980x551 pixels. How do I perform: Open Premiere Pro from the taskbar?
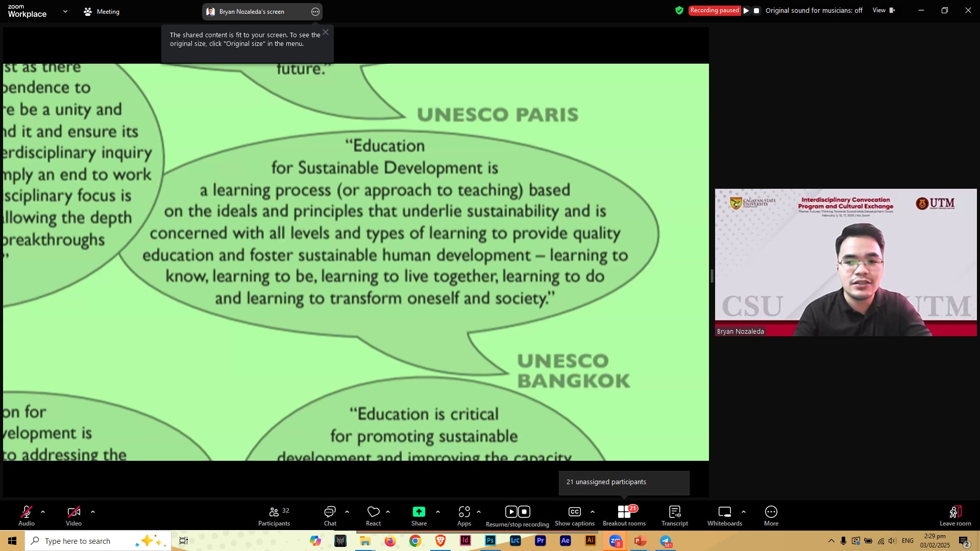point(541,541)
